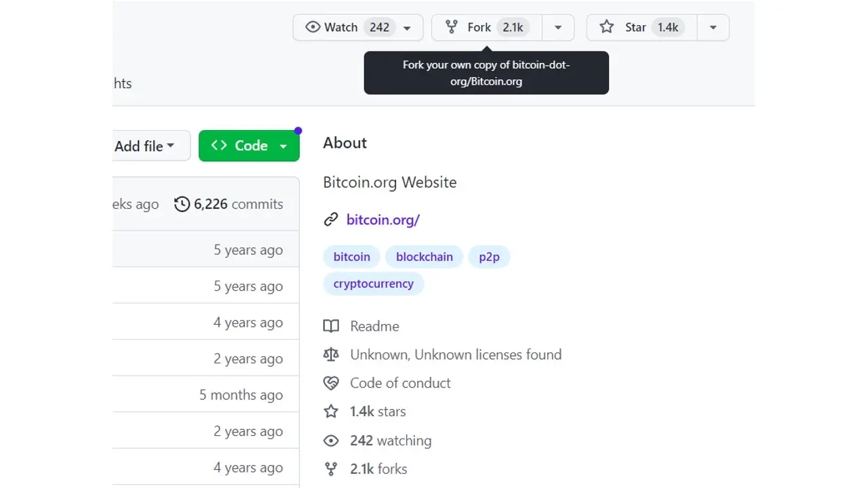Click the 1.4k star counter badge
The height and width of the screenshot is (488, 868).
[x=668, y=27]
